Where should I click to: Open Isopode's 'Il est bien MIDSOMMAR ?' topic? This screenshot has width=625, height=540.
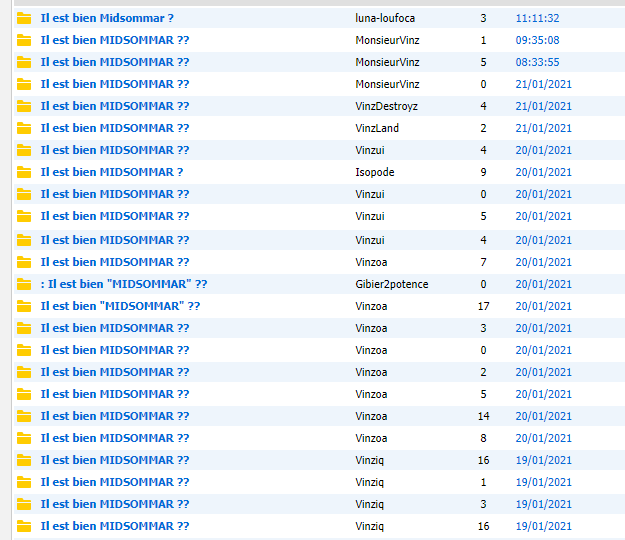(x=112, y=172)
